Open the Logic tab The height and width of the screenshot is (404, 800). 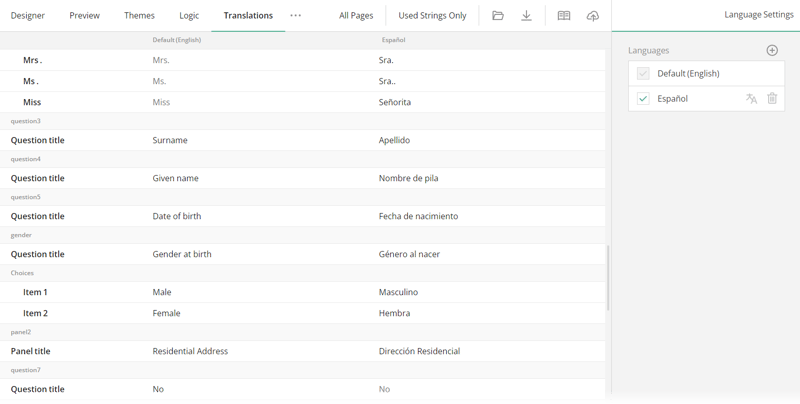pos(189,15)
